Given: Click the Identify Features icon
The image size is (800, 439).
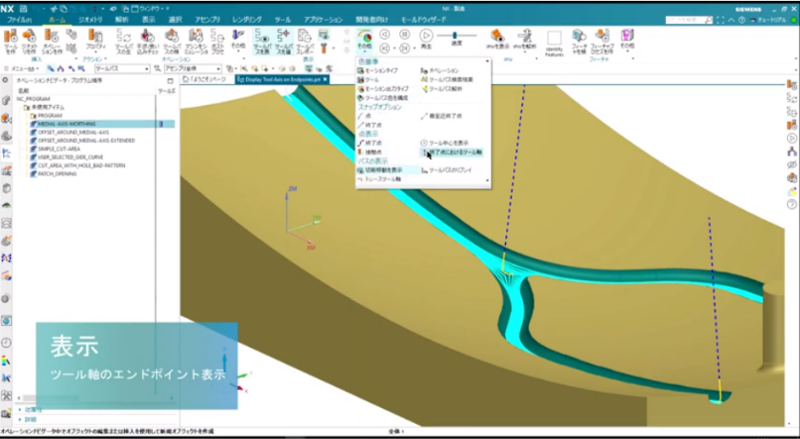Looking at the screenshot, I should [553, 40].
